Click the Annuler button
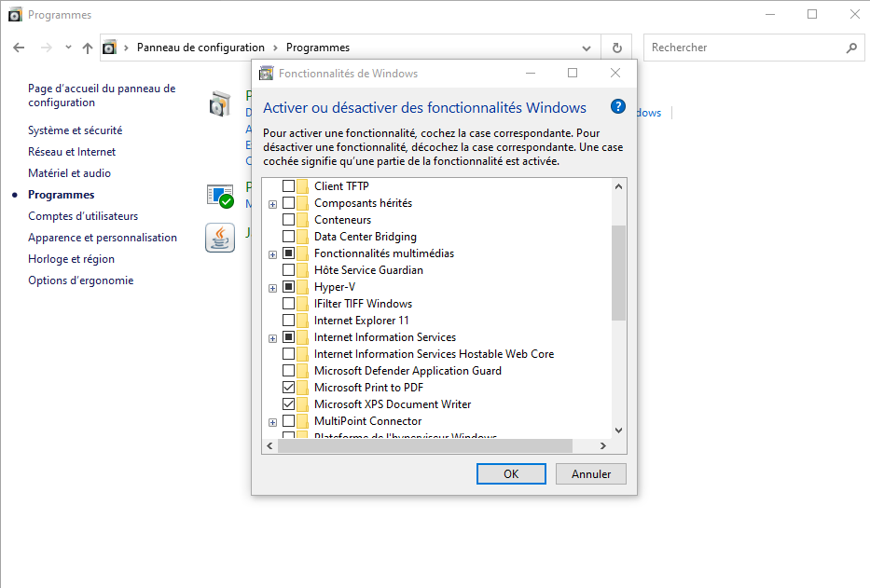Image resolution: width=870 pixels, height=588 pixels. click(x=590, y=473)
